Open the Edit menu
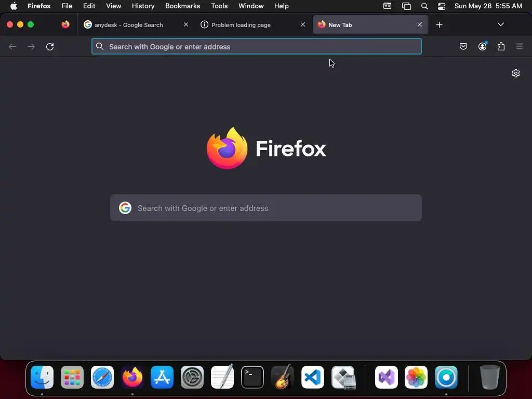The height and width of the screenshot is (399, 532). click(x=89, y=6)
